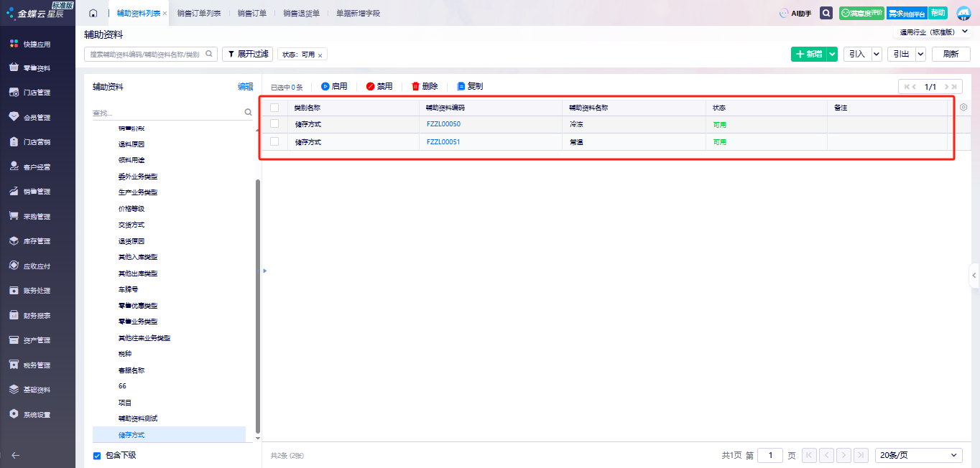Switch to the 销售订单列表 tab
This screenshot has height=468, width=980.
[199, 13]
